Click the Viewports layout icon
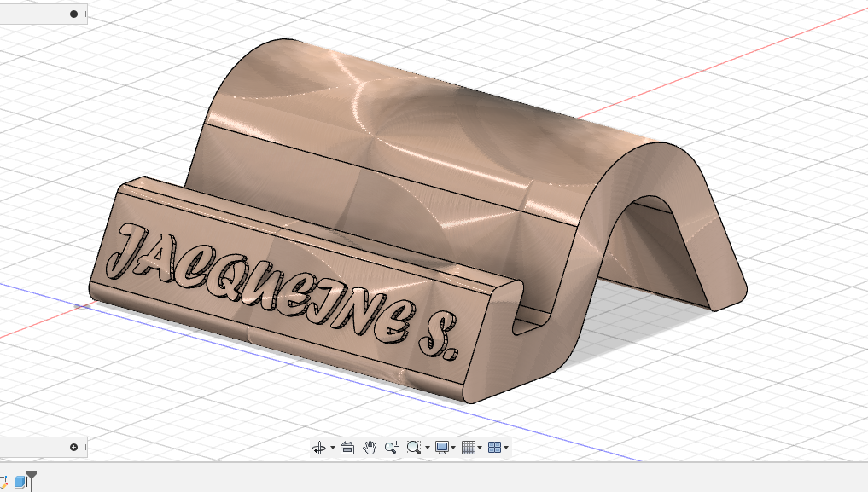Image resolution: width=868 pixels, height=492 pixels. (494, 448)
